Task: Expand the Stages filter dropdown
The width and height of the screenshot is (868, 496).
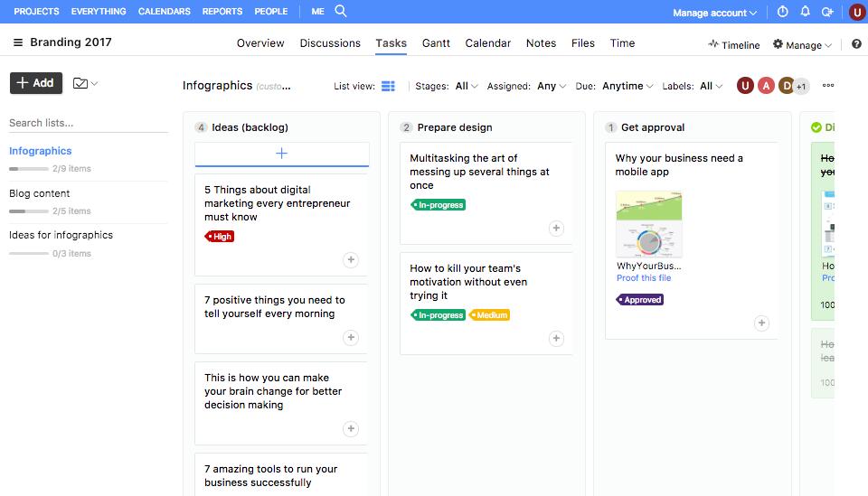Action: tap(467, 86)
